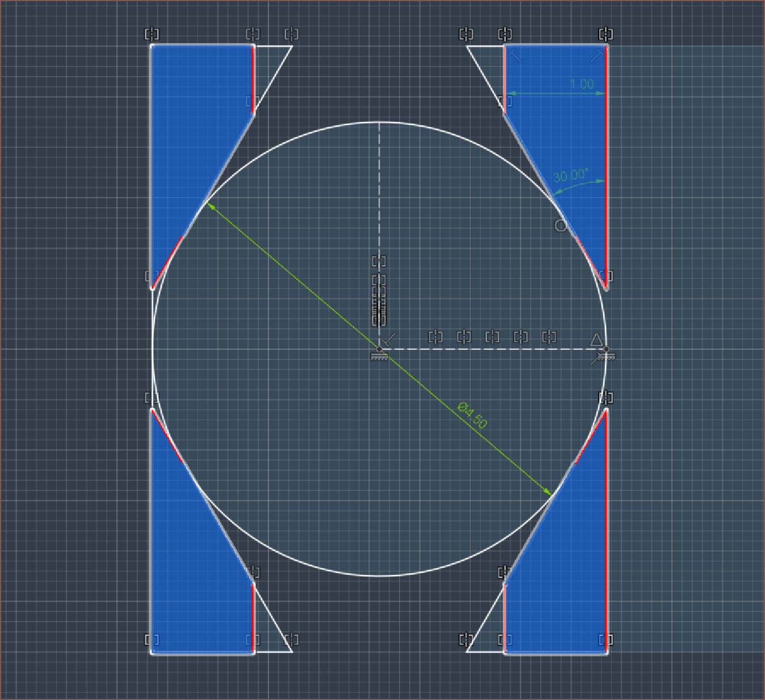This screenshot has height=700, width=765.
Task: Select the symmetry icon nearest the circle center on the horizontal axis
Action: pos(435,337)
